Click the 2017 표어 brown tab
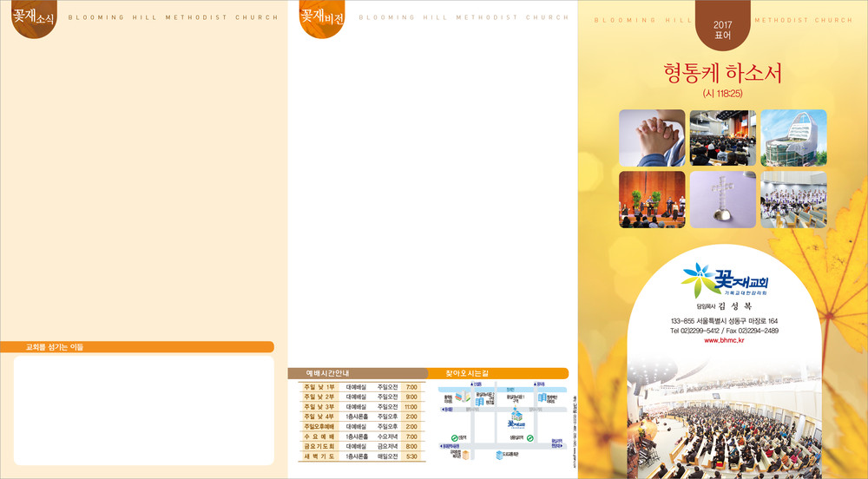This screenshot has width=868, height=479. click(722, 30)
